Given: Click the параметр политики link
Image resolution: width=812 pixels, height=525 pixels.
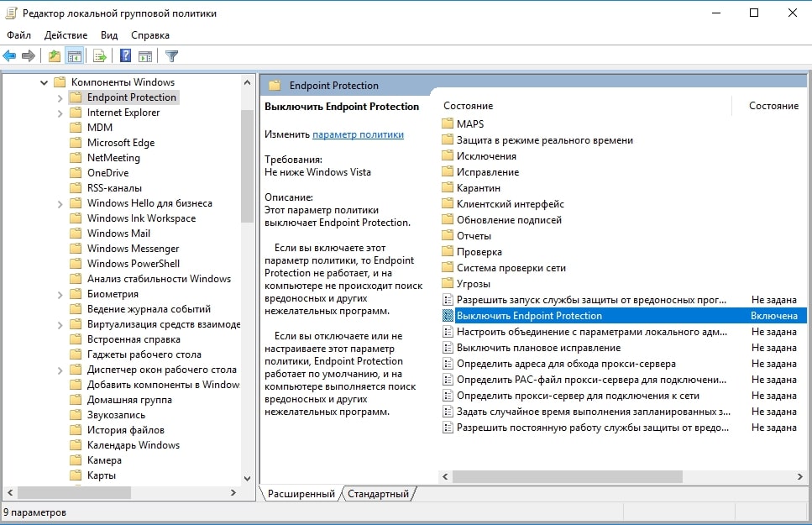Looking at the screenshot, I should point(358,134).
